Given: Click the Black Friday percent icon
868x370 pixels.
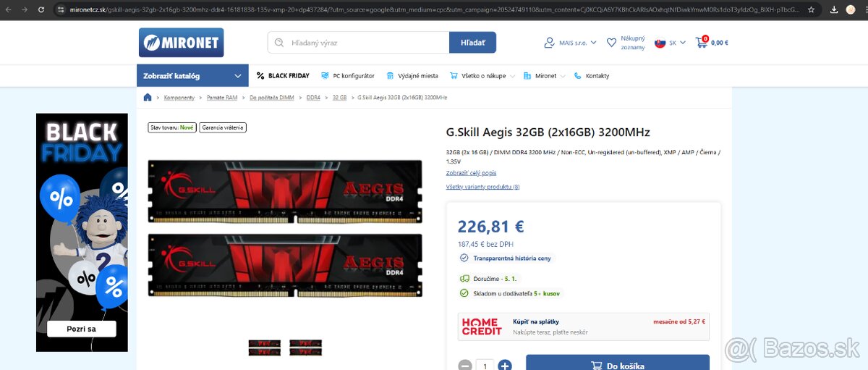Looking at the screenshot, I should coord(260,75).
